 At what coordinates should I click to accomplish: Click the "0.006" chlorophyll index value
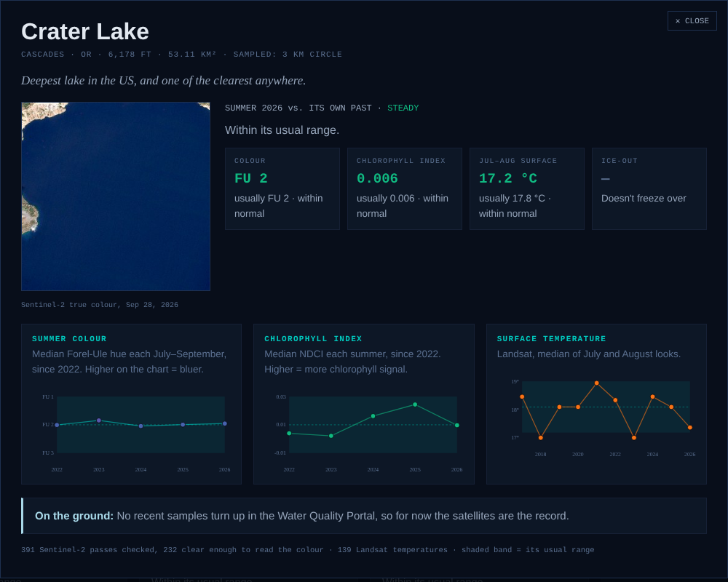coord(377,178)
